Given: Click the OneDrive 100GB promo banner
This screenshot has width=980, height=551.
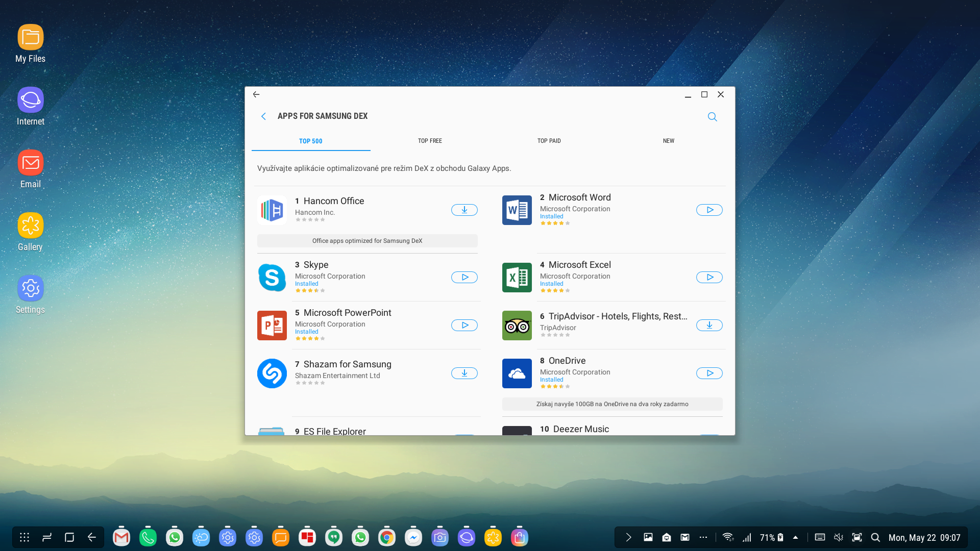Looking at the screenshot, I should (612, 404).
